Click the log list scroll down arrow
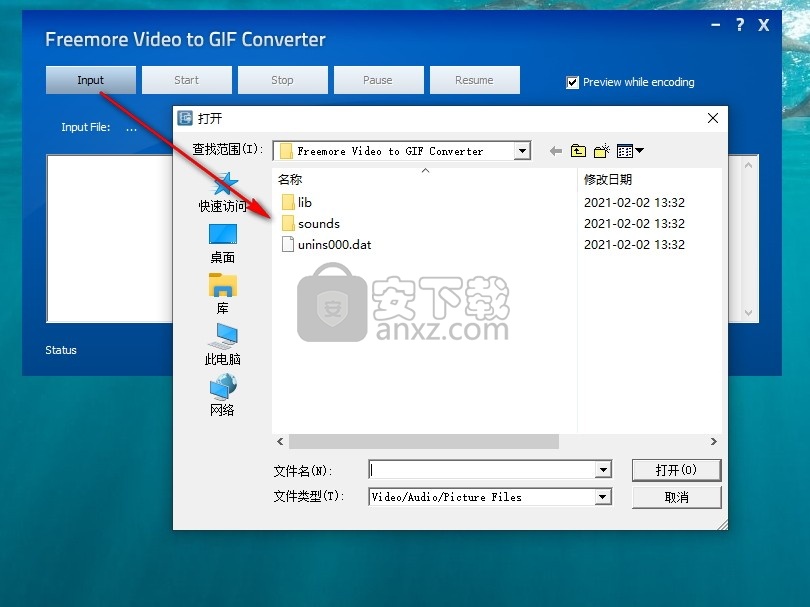 point(749,313)
